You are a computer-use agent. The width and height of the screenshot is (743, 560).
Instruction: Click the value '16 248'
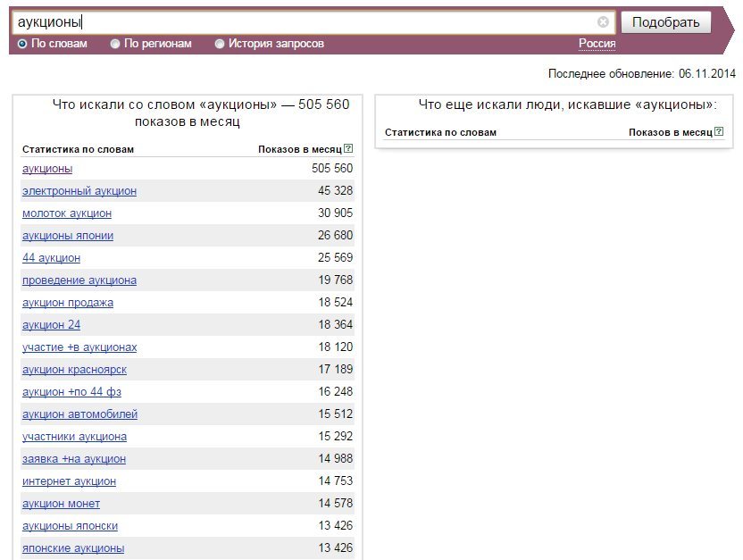click(x=336, y=391)
